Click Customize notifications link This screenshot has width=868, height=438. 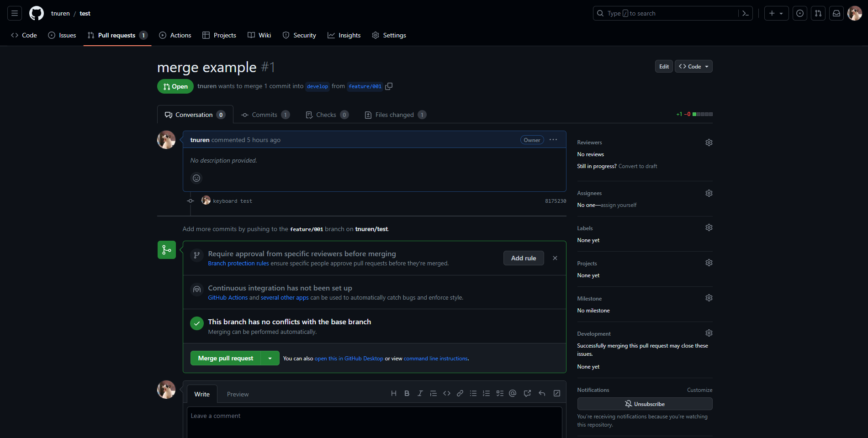pyautogui.click(x=700, y=390)
